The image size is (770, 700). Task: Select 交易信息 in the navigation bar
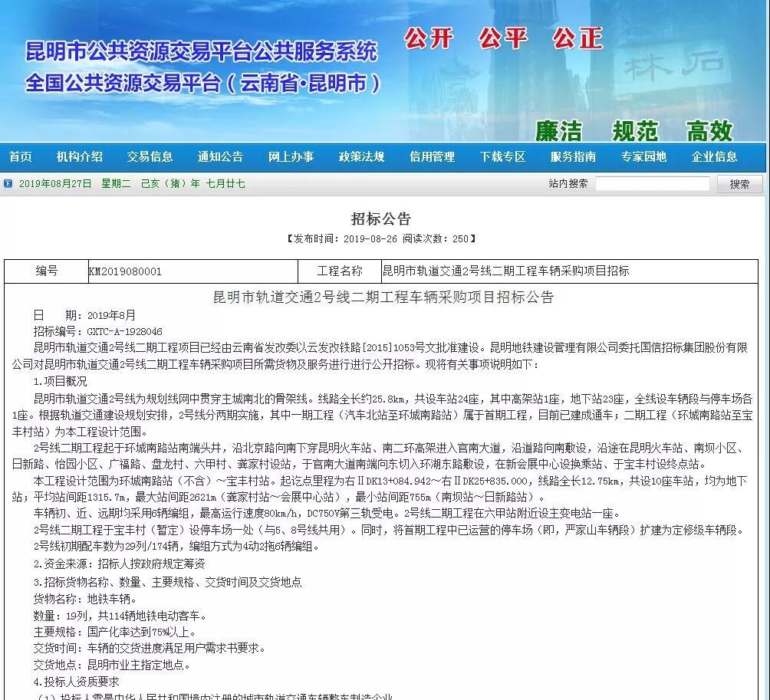[x=150, y=157]
